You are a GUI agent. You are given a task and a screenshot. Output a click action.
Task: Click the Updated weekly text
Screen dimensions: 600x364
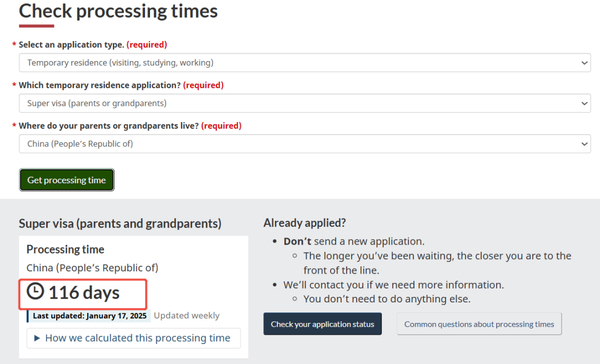click(187, 316)
